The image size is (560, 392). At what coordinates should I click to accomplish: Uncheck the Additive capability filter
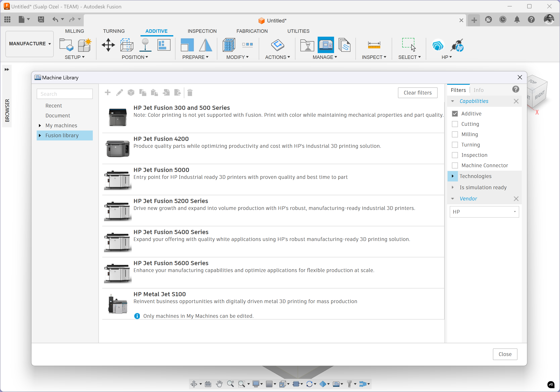pos(455,114)
